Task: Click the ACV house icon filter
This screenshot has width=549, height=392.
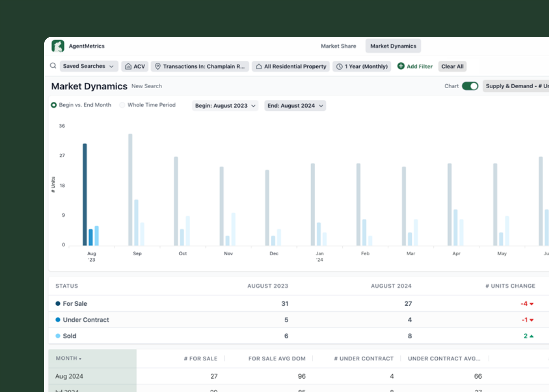Action: pos(128,66)
